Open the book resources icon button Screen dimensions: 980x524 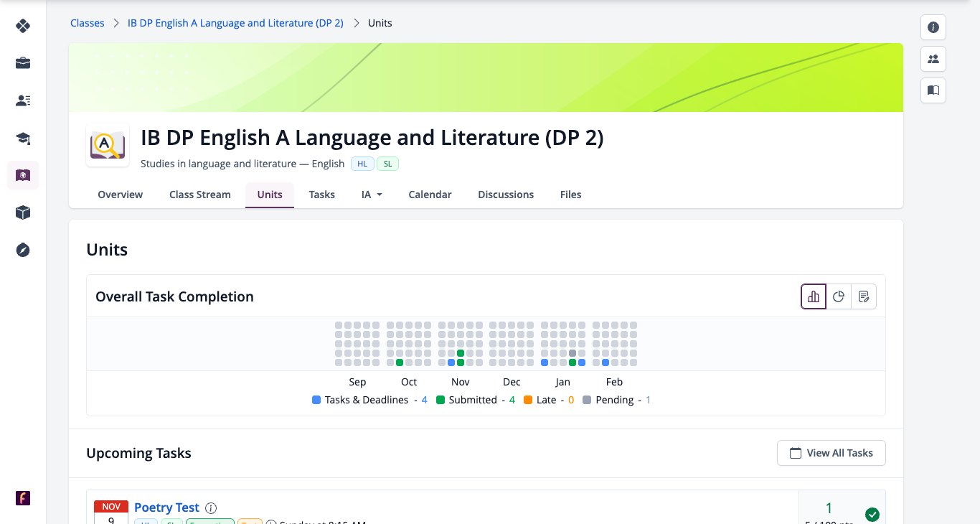click(x=933, y=90)
